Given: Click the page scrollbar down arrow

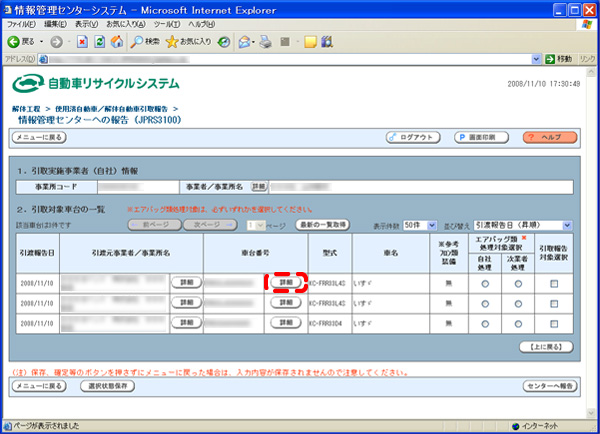Looking at the screenshot, I should coord(591,413).
